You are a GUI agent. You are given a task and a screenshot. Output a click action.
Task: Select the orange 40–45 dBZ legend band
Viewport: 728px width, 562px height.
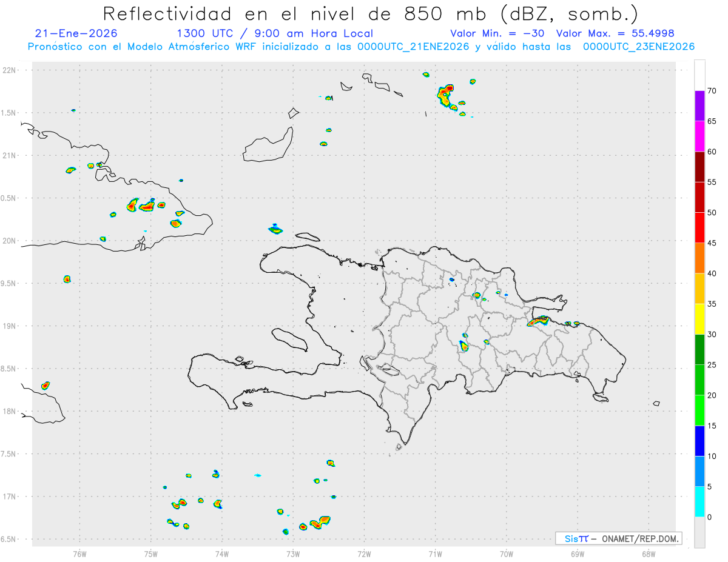699,258
